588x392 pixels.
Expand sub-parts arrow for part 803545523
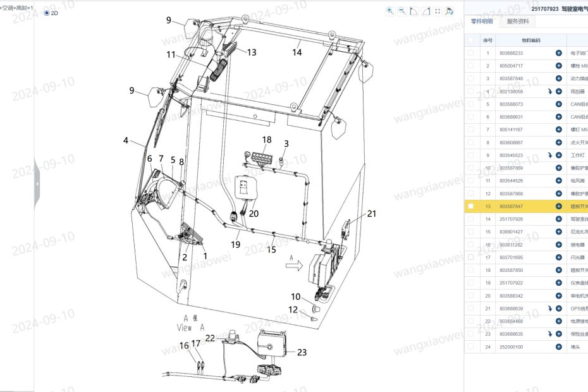click(x=550, y=156)
